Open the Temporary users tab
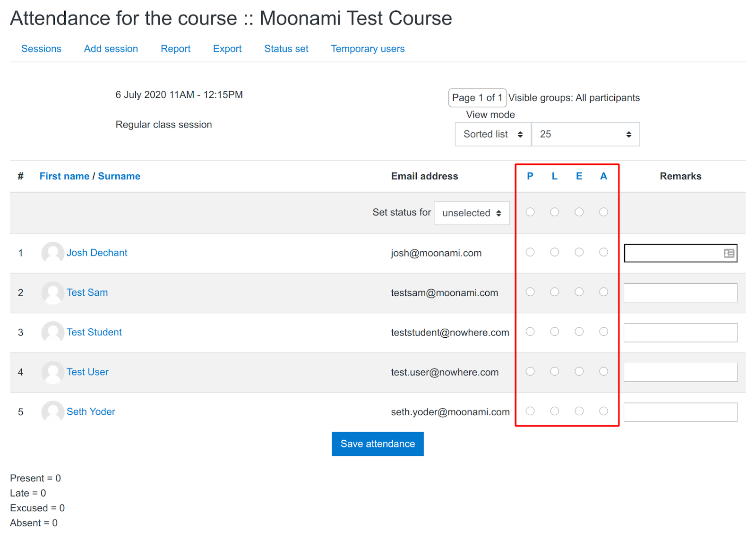Image resolution: width=756 pixels, height=539 pixels. pos(368,49)
